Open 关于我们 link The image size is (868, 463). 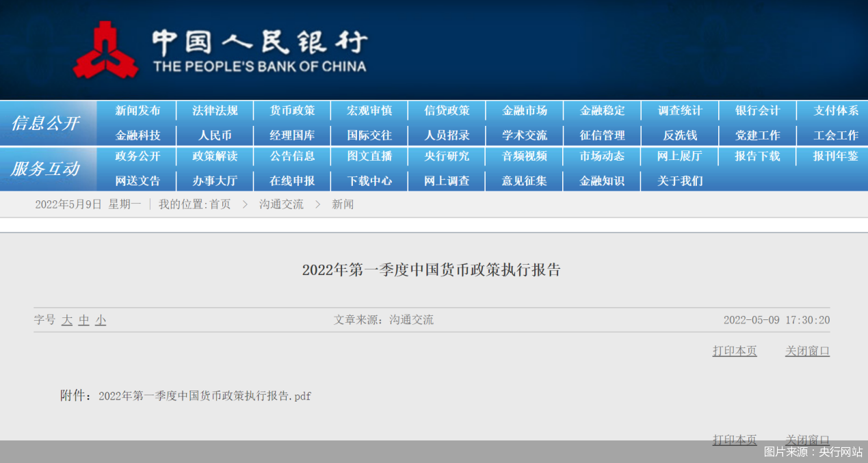point(680,181)
